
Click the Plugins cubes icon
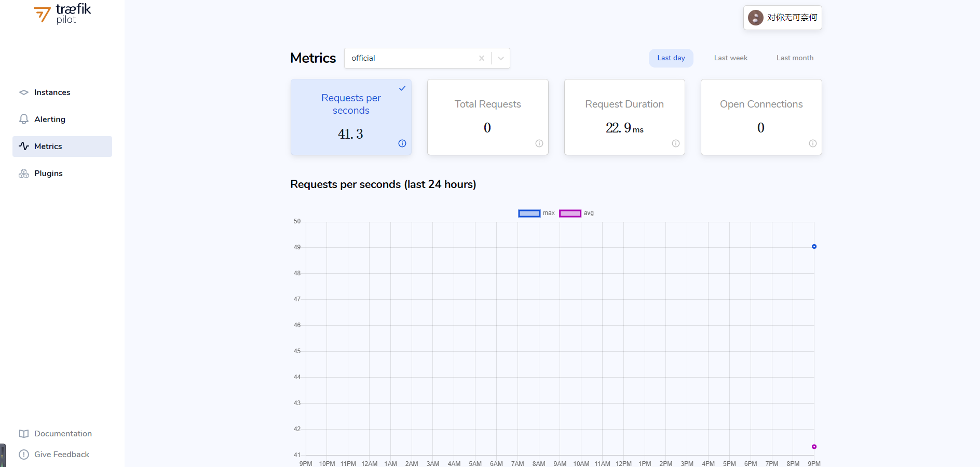coord(24,174)
